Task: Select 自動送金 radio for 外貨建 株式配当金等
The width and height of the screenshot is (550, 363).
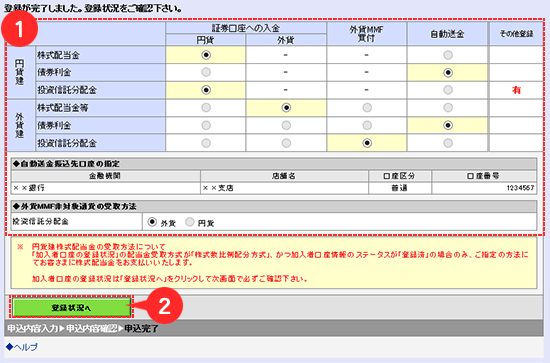Action: pos(448,108)
